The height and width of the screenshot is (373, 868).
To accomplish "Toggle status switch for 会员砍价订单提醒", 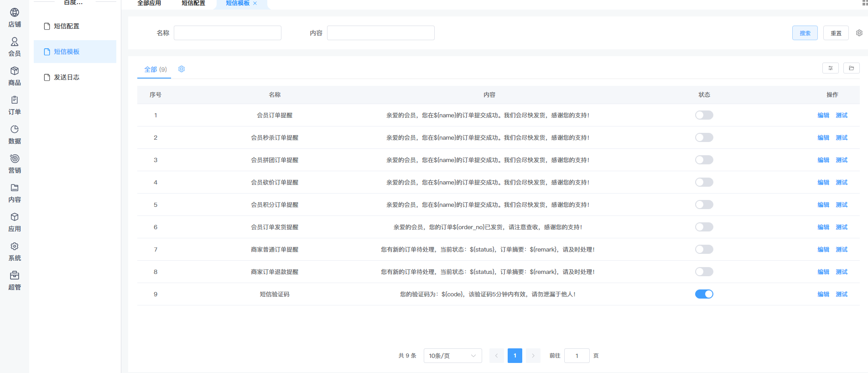I will pyautogui.click(x=704, y=182).
